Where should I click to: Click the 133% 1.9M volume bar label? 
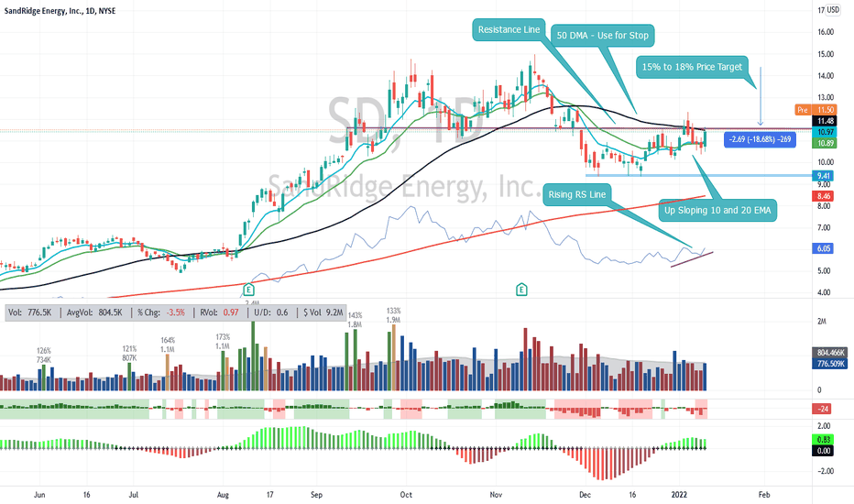tap(393, 315)
